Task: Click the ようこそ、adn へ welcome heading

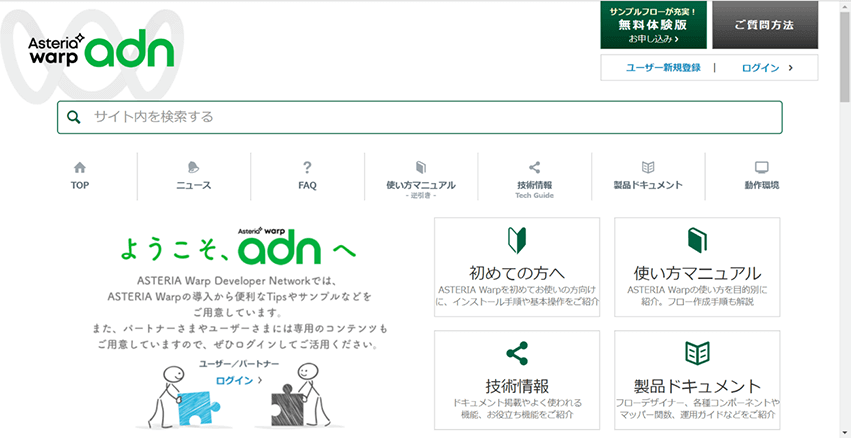Action: click(237, 245)
